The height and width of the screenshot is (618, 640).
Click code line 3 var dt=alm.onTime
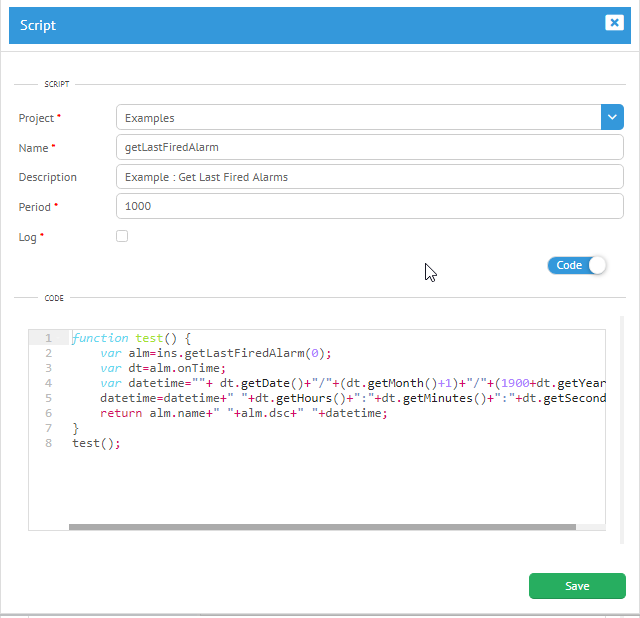(x=163, y=368)
